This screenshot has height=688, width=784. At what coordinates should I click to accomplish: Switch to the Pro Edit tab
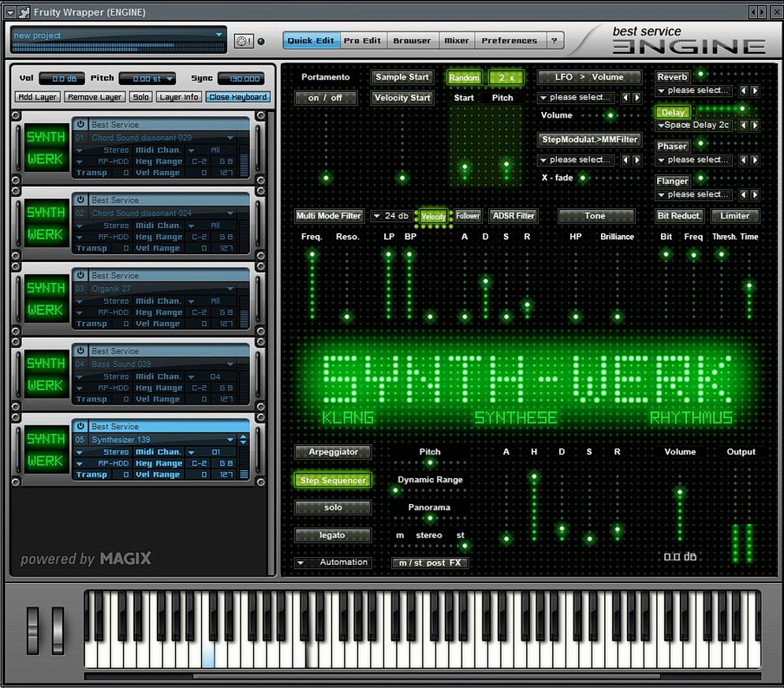(363, 40)
